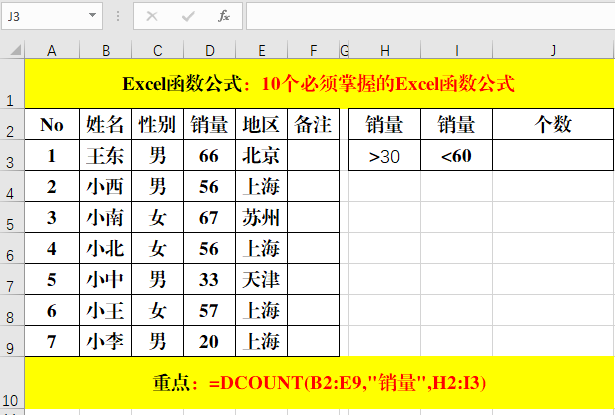Click the name cell 小中
This screenshot has width=615, height=415.
pyautogui.click(x=106, y=279)
